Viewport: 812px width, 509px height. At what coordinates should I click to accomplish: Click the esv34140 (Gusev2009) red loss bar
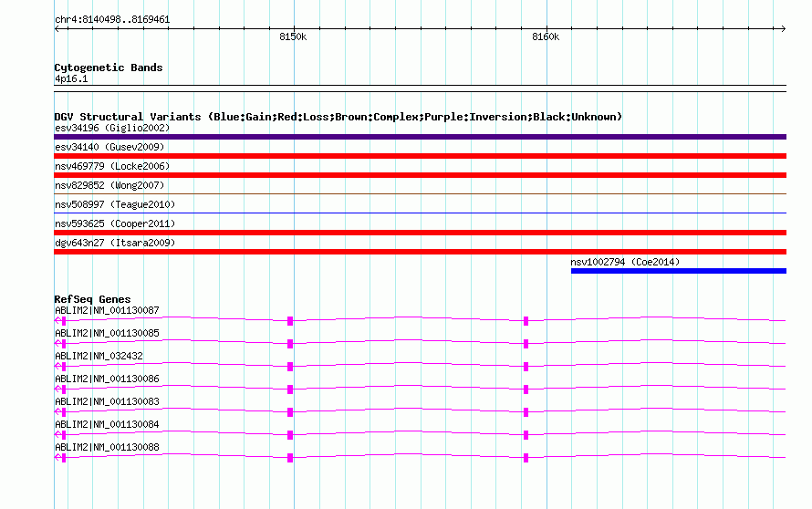420,156
